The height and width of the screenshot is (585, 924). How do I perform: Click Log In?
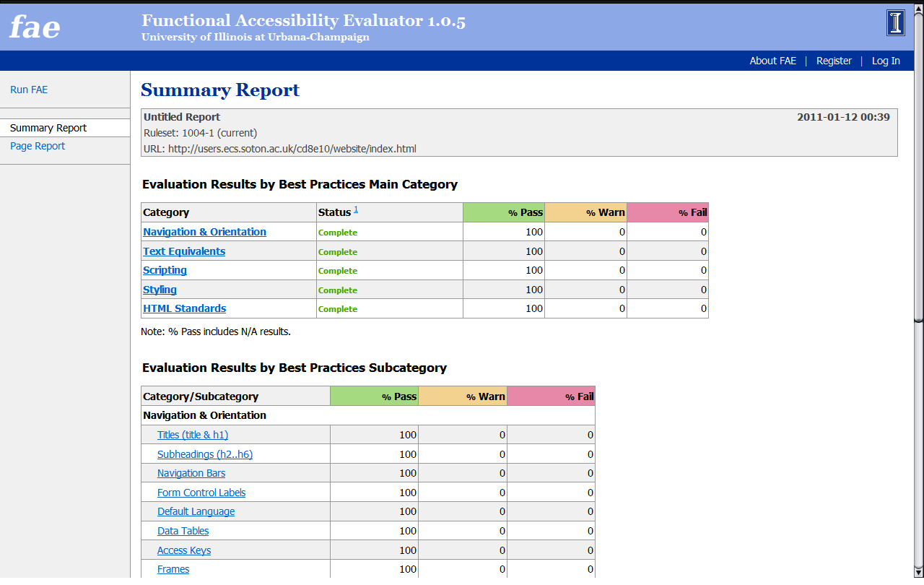(886, 61)
